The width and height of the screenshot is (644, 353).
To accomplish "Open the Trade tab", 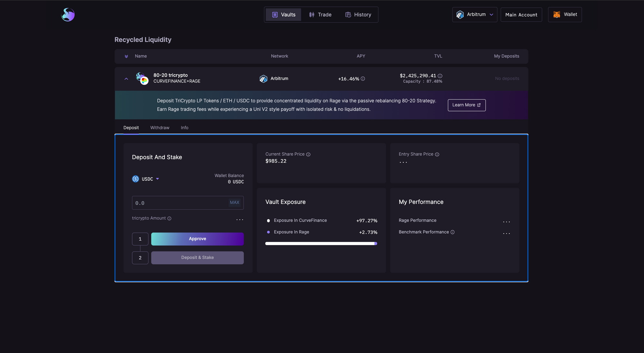I will point(320,14).
